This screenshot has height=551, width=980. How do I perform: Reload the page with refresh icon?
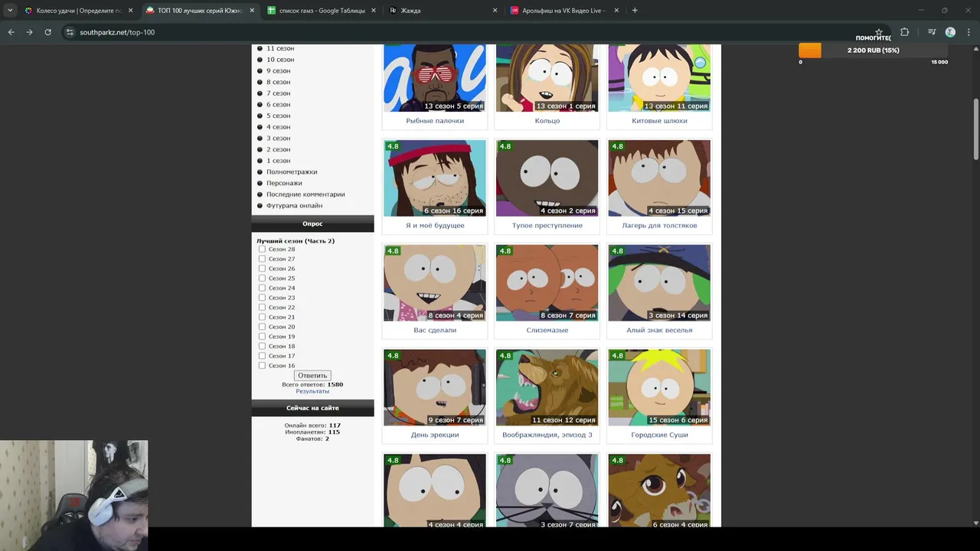(47, 32)
